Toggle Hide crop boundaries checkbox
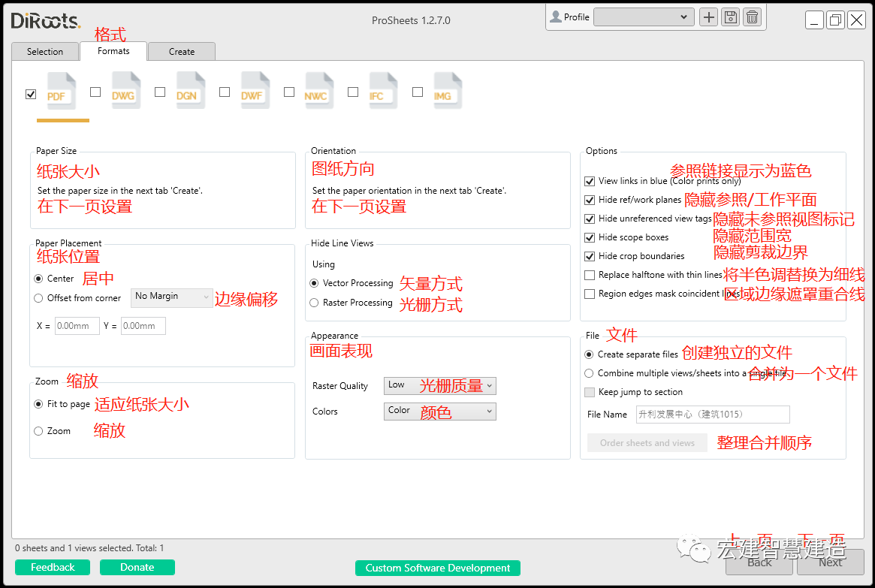 click(x=590, y=256)
